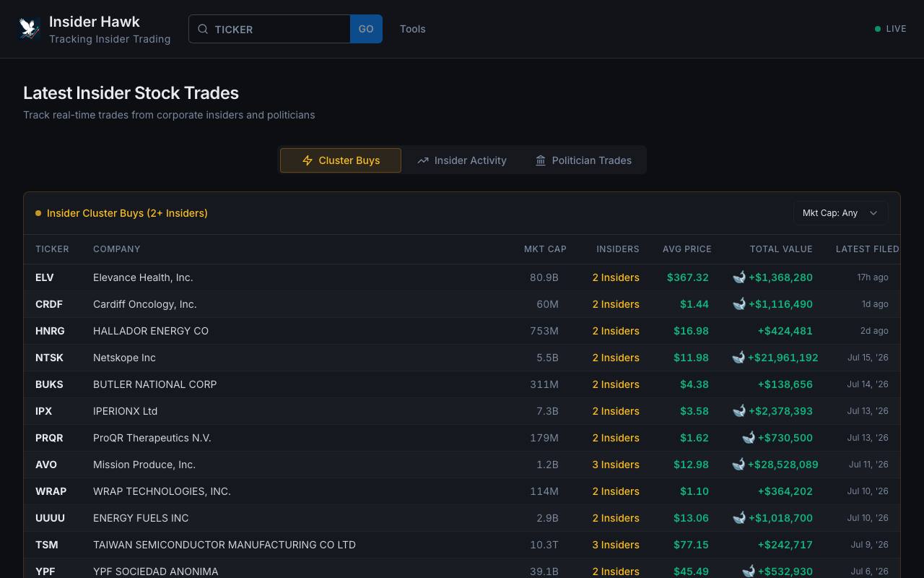Click company name HALLADOR ENERGY CO
924x578 pixels.
point(151,331)
